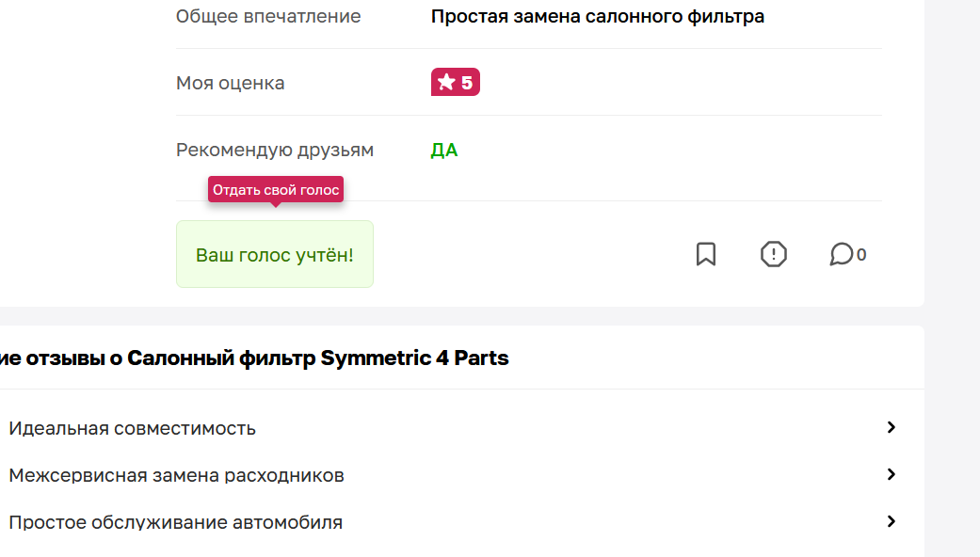
Task: Click the green 'ДА' recommendation text
Action: pos(443,150)
